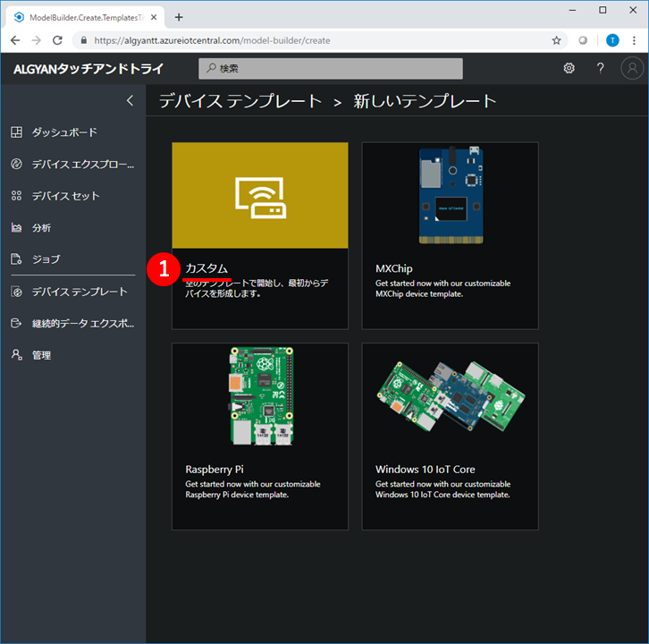Click the カスタム template description text
This screenshot has height=644, width=649.
pos(257,288)
